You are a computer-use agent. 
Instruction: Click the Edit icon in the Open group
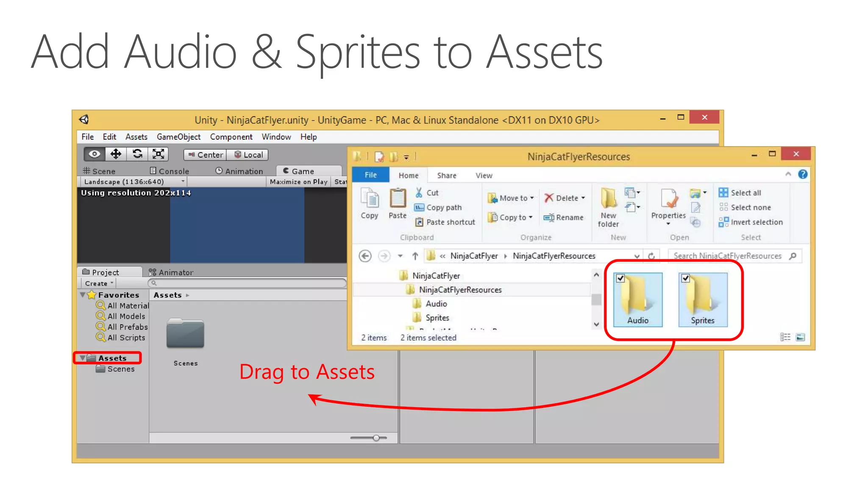click(x=696, y=208)
